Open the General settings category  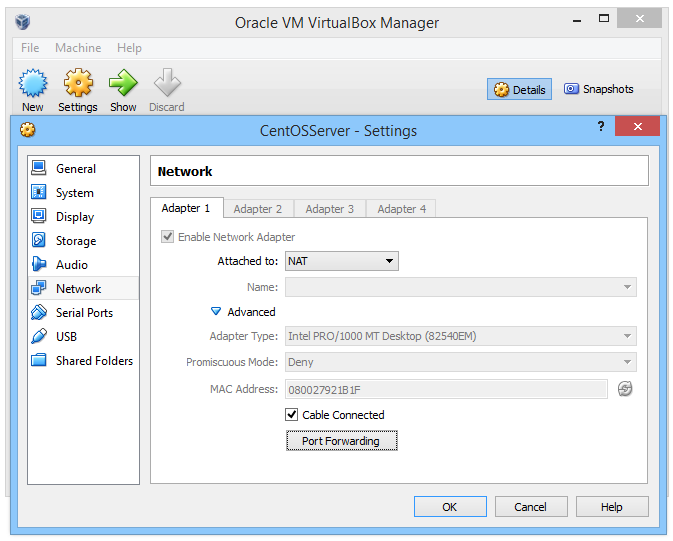(x=84, y=169)
